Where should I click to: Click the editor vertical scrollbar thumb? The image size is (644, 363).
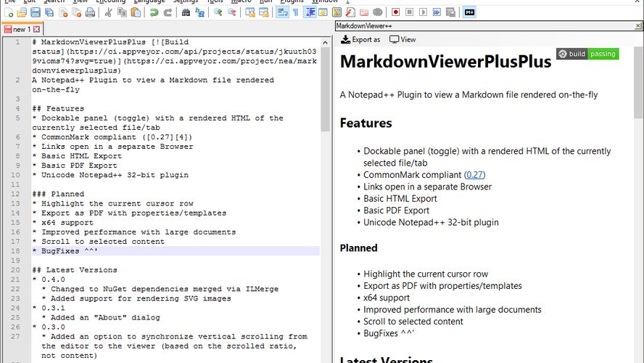tap(326, 89)
